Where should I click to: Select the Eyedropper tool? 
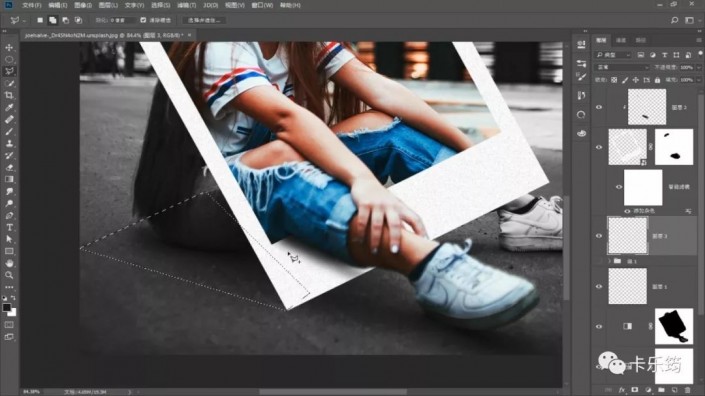(x=9, y=107)
